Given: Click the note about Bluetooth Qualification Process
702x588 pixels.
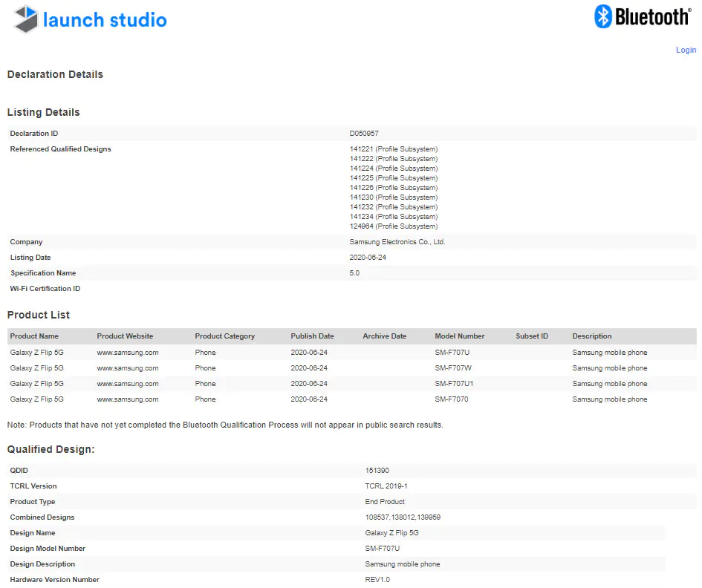Looking at the screenshot, I should [225, 425].
